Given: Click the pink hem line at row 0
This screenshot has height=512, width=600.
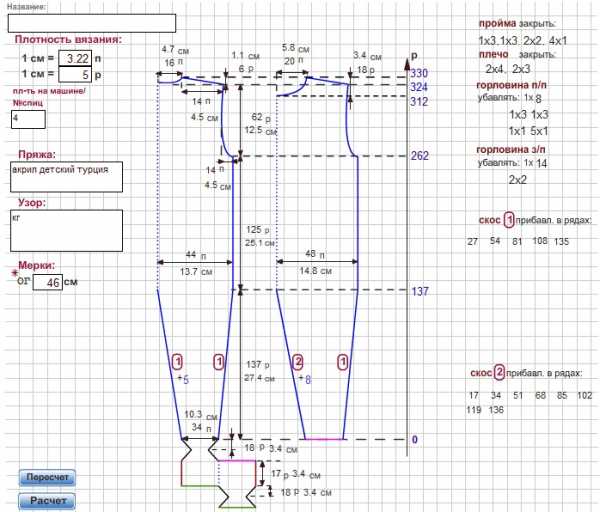Looking at the screenshot, I should point(324,439).
